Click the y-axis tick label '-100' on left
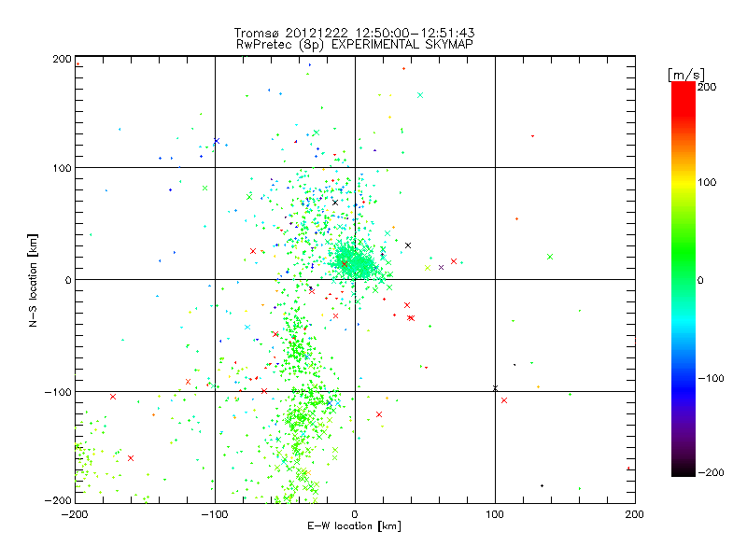 (58, 392)
